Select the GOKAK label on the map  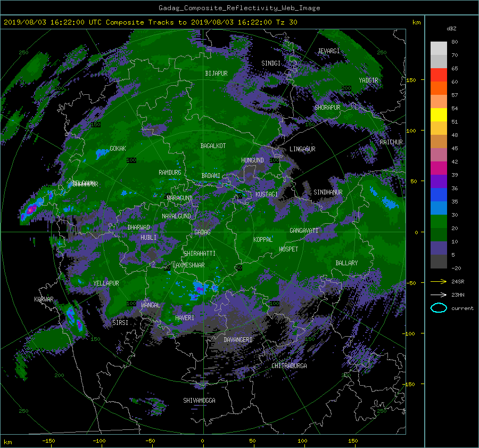pyautogui.click(x=118, y=148)
